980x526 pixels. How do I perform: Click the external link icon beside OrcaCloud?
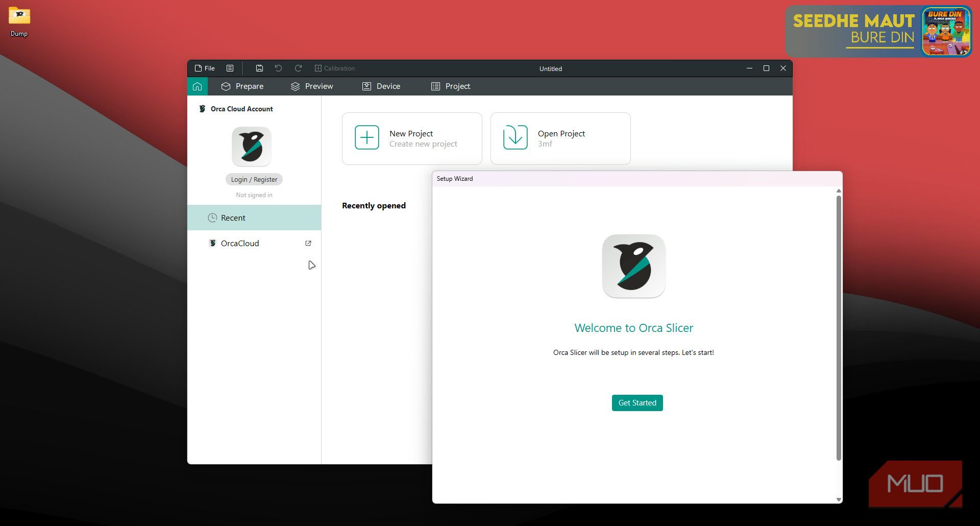click(308, 244)
